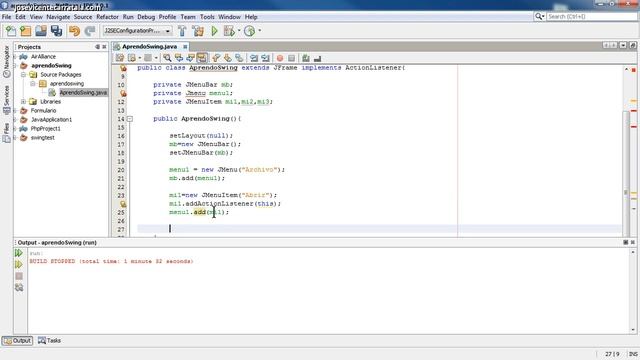Open the search field options dropdown
Viewport: 640px width, 360px height.
click(539, 16)
